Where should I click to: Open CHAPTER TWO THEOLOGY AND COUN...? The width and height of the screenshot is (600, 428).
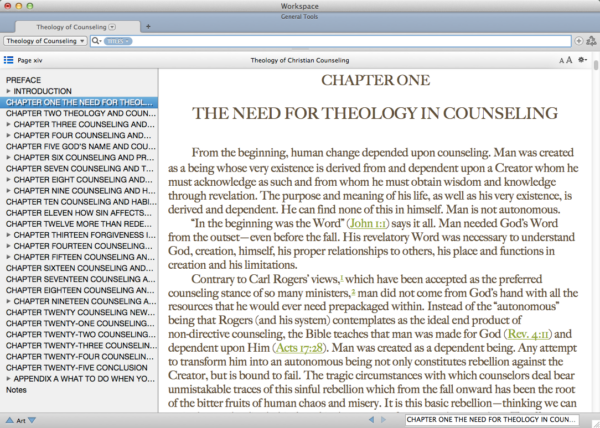coord(81,113)
